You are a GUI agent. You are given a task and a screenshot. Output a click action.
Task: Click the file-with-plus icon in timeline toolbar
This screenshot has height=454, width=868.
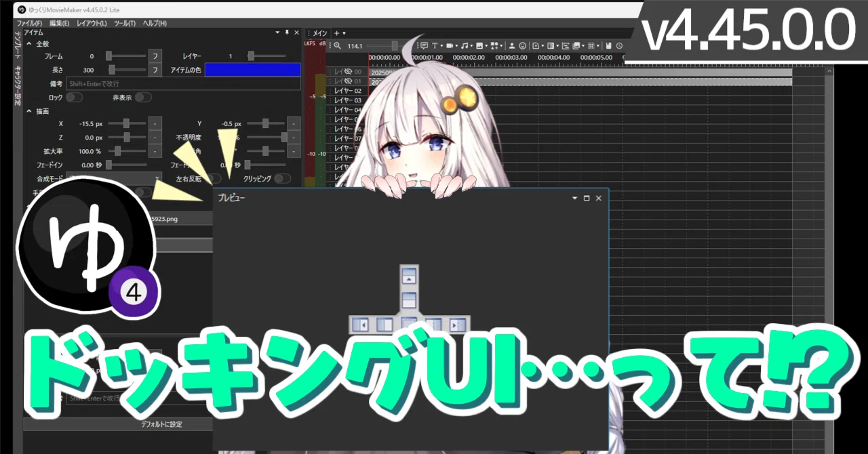point(536,45)
